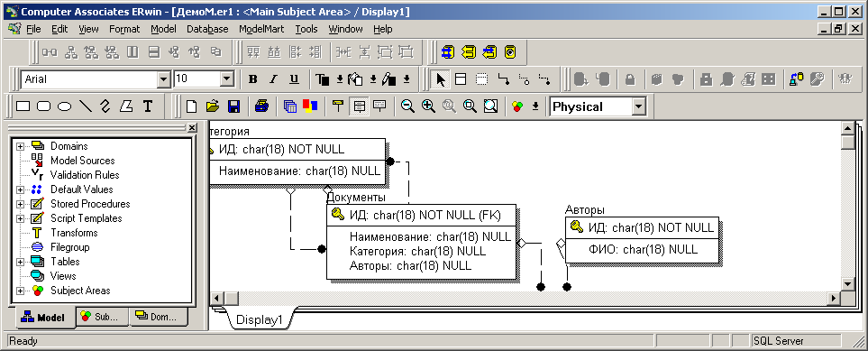Select the solid identifying relationship line tool
868x351 pixels.
503,79
